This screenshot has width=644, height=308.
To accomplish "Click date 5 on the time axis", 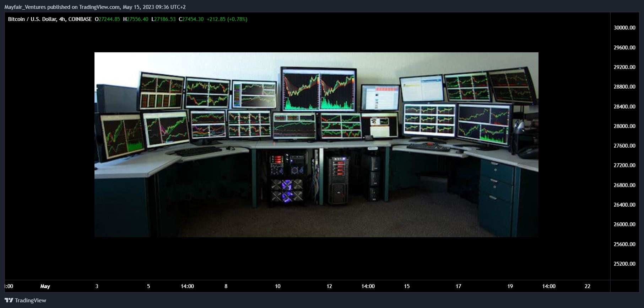I will (148, 286).
